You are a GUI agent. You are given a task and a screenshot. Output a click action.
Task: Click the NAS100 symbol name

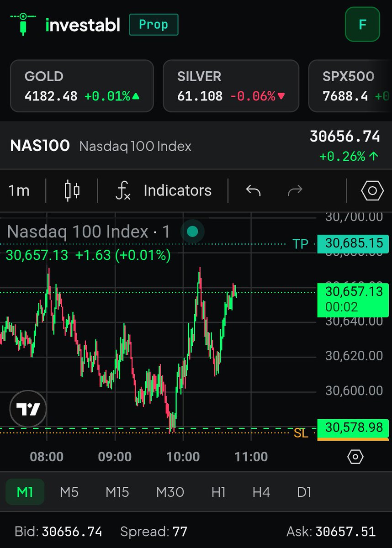pyautogui.click(x=40, y=146)
